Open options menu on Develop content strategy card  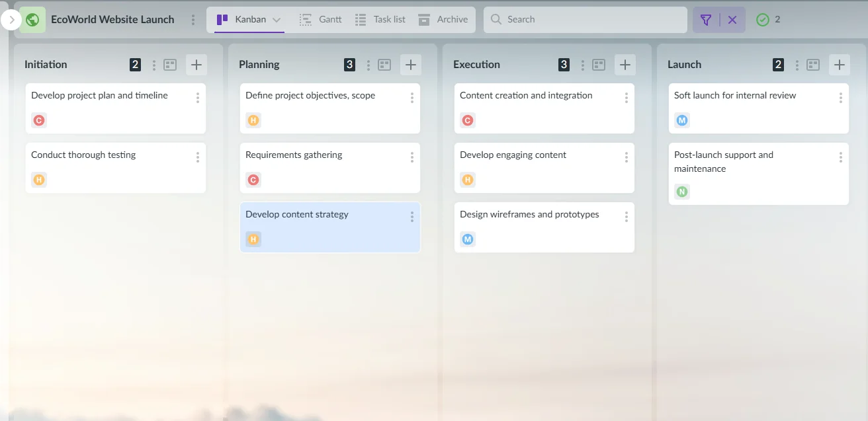[412, 217]
